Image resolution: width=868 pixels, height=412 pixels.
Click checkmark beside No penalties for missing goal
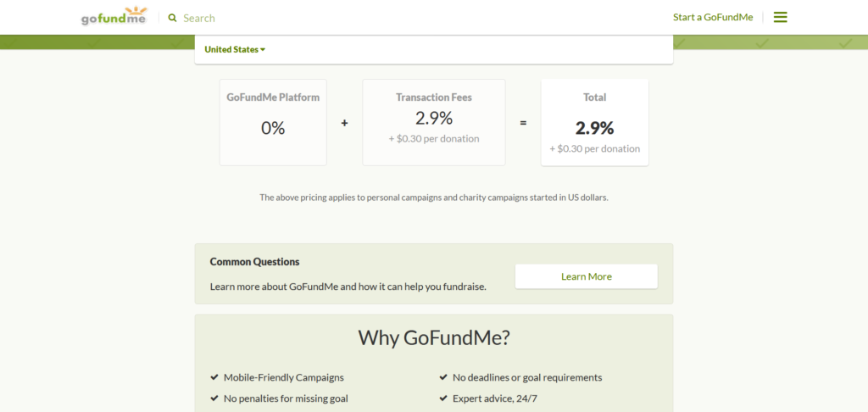pos(214,398)
